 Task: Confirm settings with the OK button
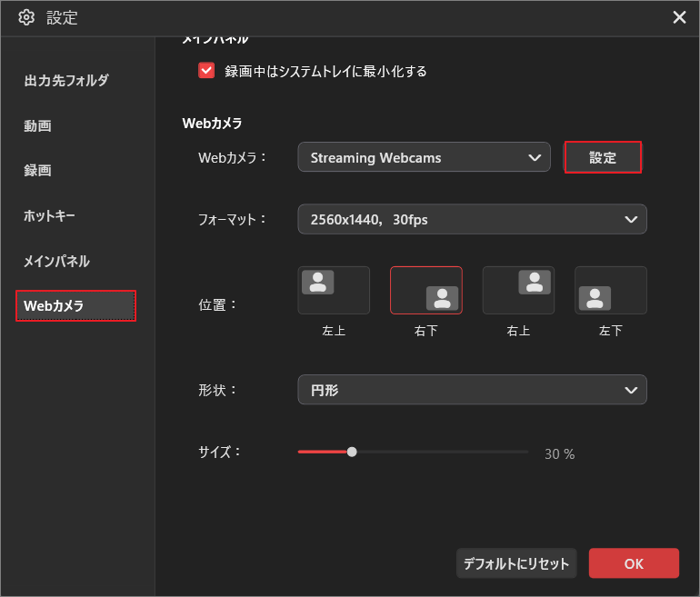click(634, 563)
